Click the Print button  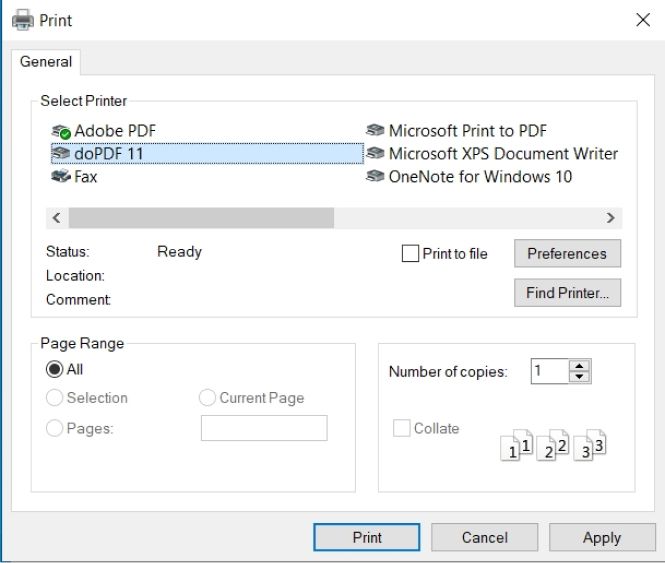tap(367, 538)
